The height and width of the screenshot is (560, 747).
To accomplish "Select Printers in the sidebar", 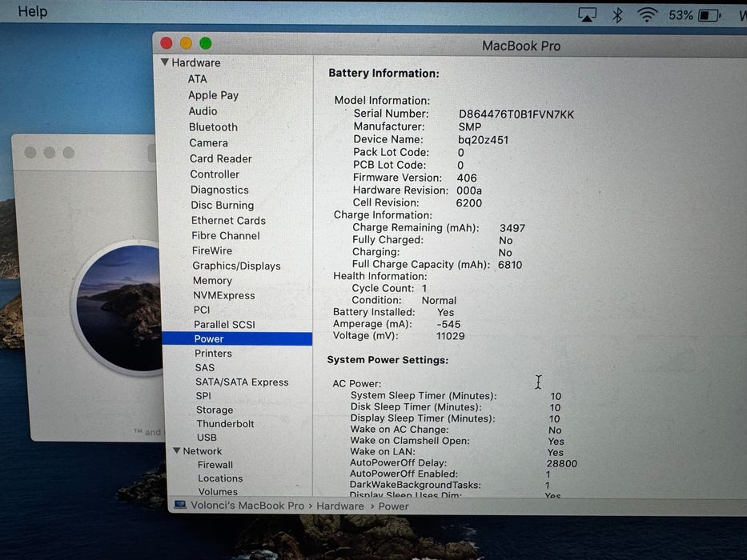I will coord(213,354).
